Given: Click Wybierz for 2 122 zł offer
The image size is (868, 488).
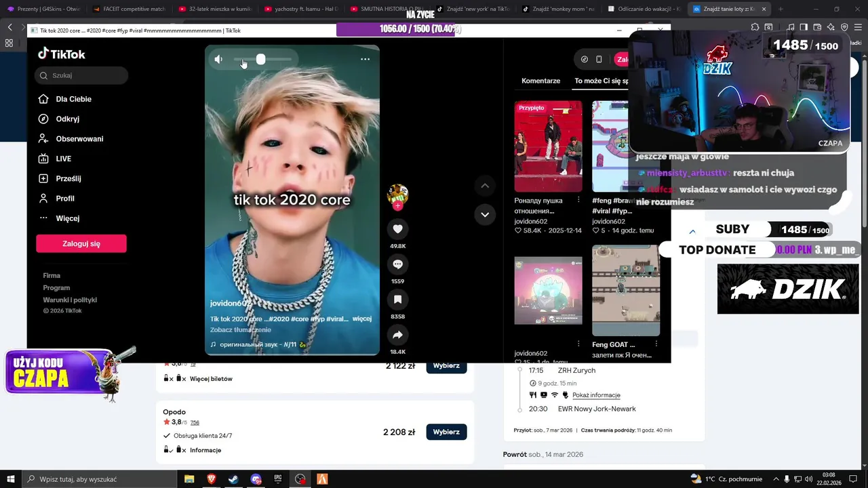Looking at the screenshot, I should (x=446, y=366).
